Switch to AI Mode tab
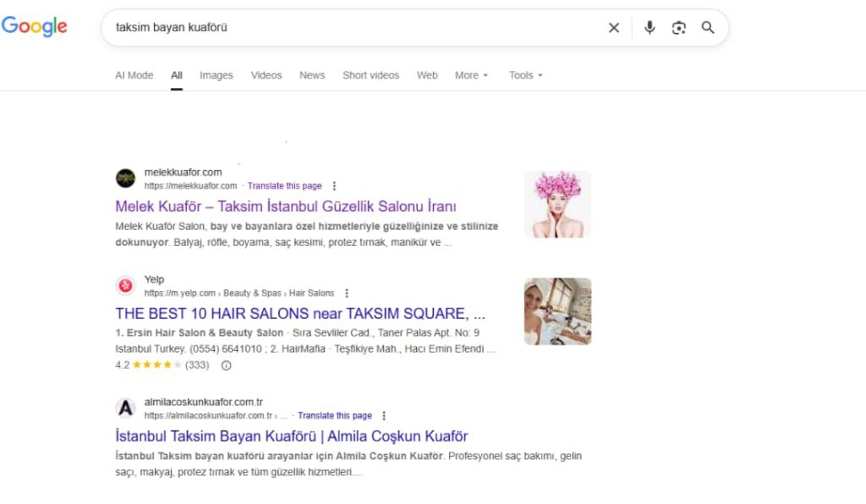 (x=134, y=75)
